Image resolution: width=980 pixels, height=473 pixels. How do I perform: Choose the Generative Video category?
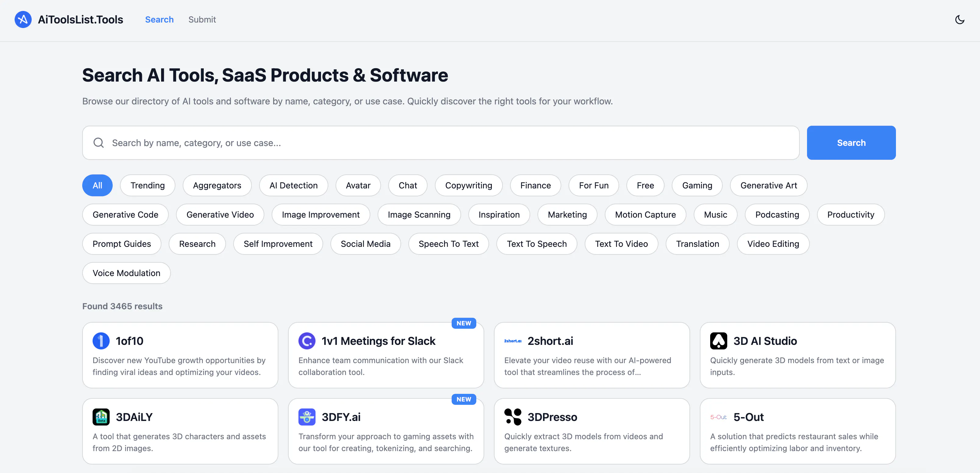(x=220, y=215)
